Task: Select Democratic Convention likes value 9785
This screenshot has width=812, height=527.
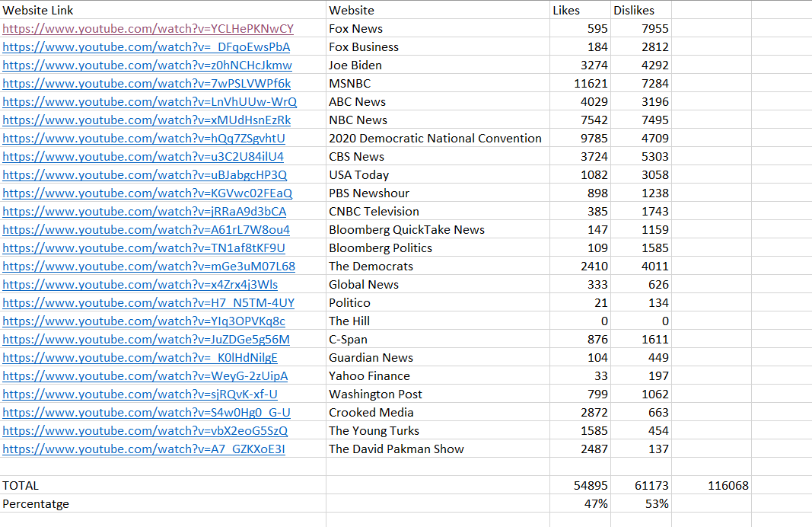Action: click(581, 139)
